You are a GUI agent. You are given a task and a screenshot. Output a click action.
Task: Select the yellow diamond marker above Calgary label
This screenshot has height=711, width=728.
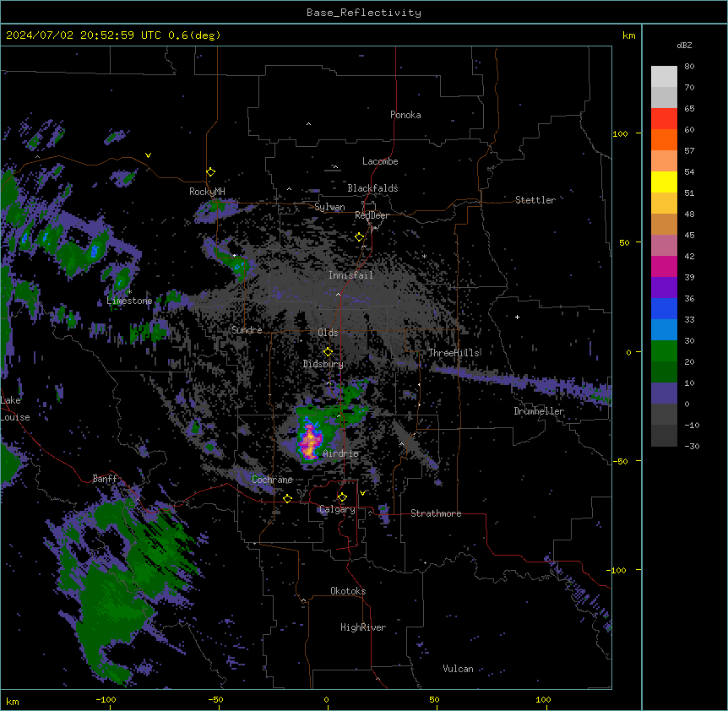342,497
